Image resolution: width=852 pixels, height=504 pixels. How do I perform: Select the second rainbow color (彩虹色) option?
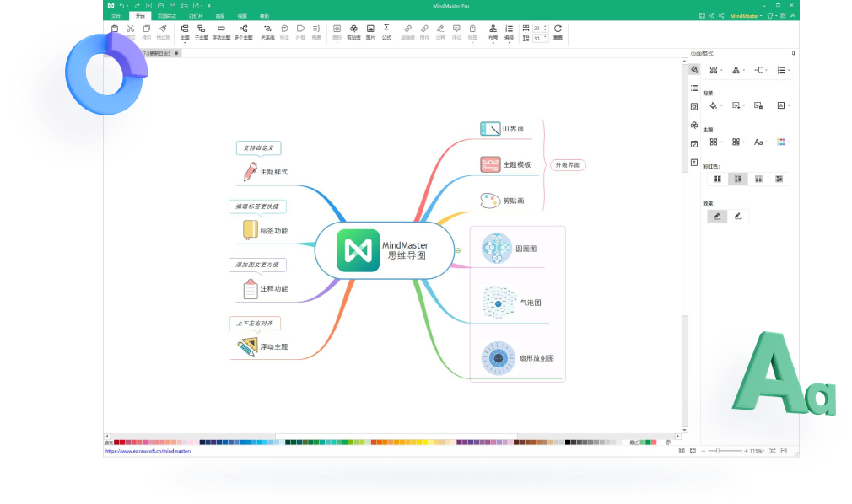coord(737,179)
